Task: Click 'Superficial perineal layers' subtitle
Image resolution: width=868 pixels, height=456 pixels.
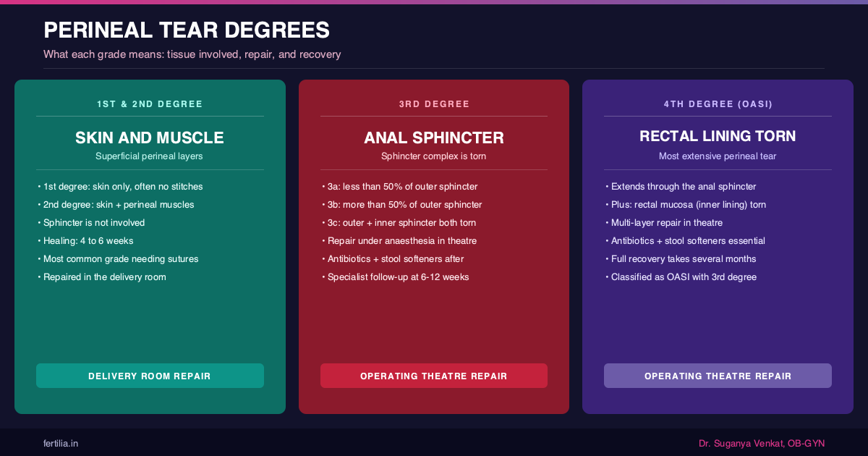Action: point(150,156)
